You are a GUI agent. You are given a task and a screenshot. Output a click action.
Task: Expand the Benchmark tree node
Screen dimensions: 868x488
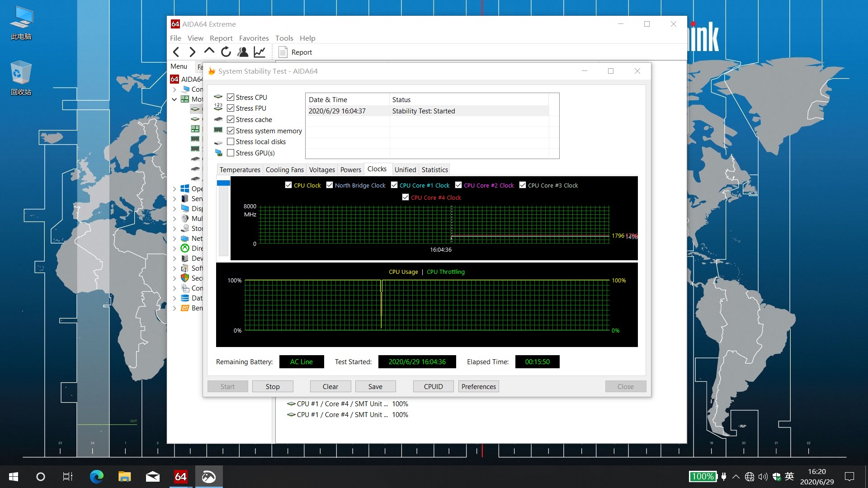click(175, 308)
